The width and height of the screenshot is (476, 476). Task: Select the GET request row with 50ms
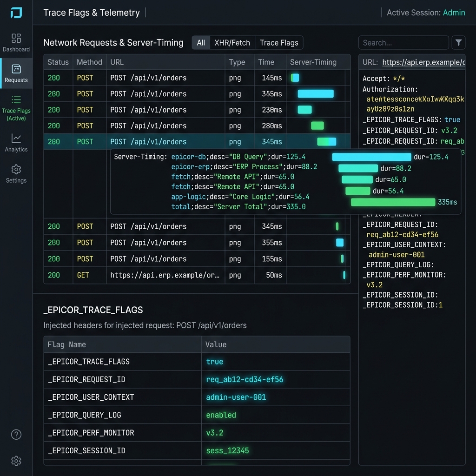pos(197,275)
